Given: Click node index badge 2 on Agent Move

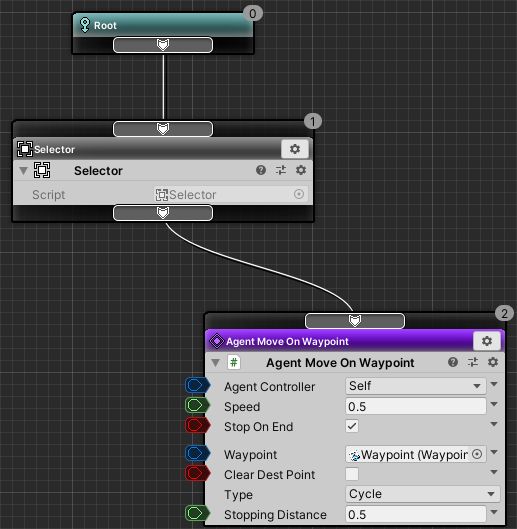Looking at the screenshot, I should click(x=504, y=313).
